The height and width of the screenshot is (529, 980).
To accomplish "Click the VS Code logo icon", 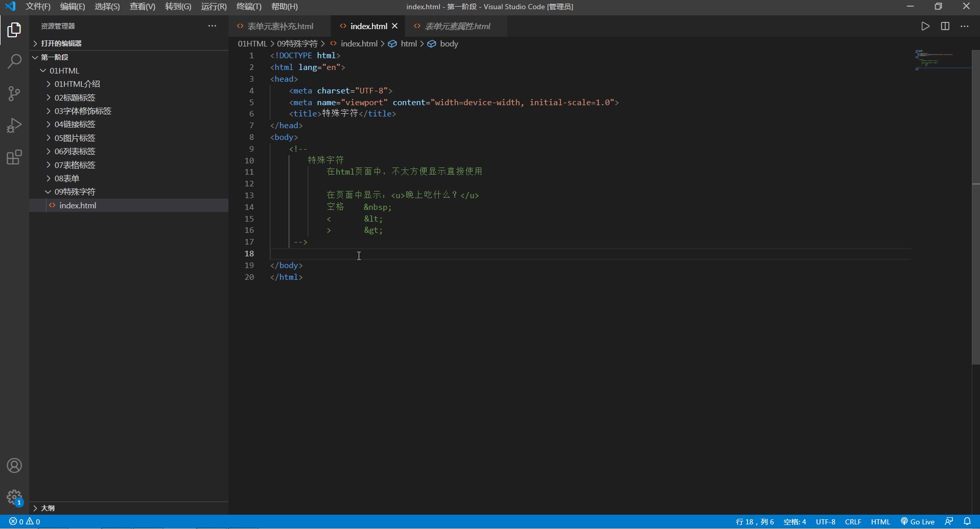I will [x=10, y=7].
